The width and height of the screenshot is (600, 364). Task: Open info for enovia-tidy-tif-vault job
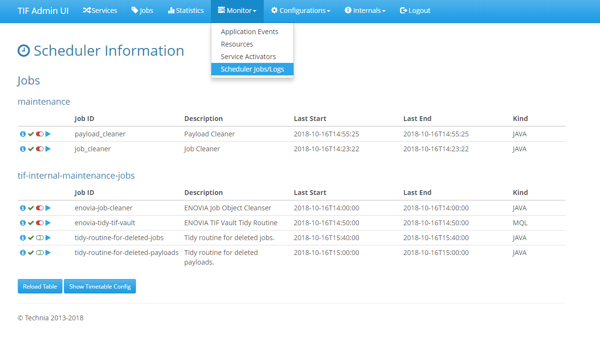pyautogui.click(x=23, y=223)
